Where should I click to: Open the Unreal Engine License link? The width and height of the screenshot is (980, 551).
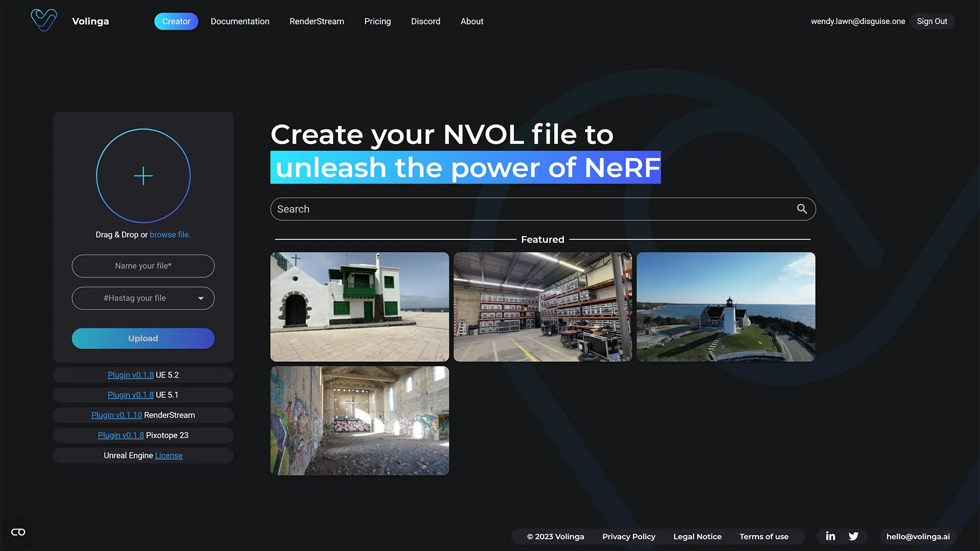coord(168,456)
